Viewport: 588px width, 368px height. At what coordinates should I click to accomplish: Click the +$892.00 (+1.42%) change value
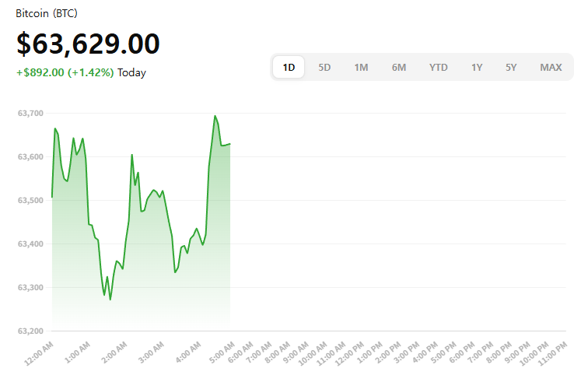[65, 72]
